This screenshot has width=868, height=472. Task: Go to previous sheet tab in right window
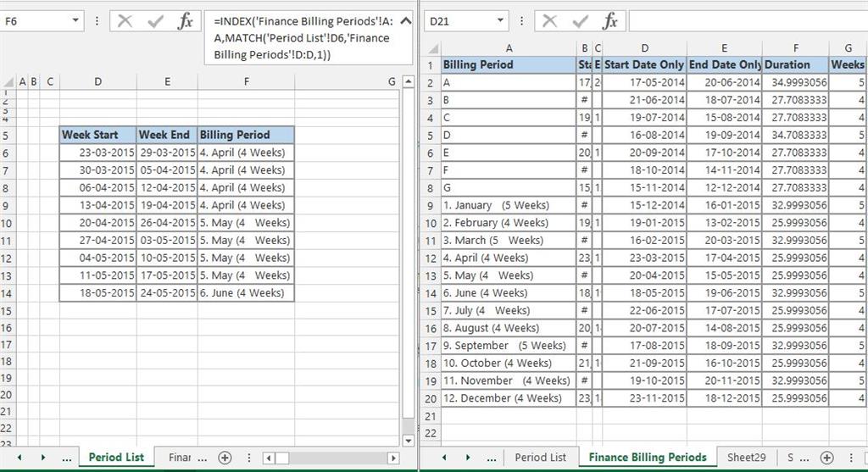(444, 458)
